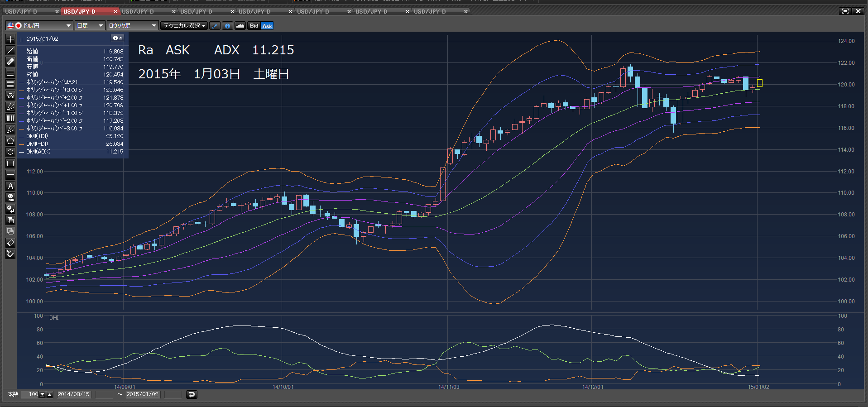The image size is (868, 407).
Task: Click the 始値 119.808 row
Action: 74,52
